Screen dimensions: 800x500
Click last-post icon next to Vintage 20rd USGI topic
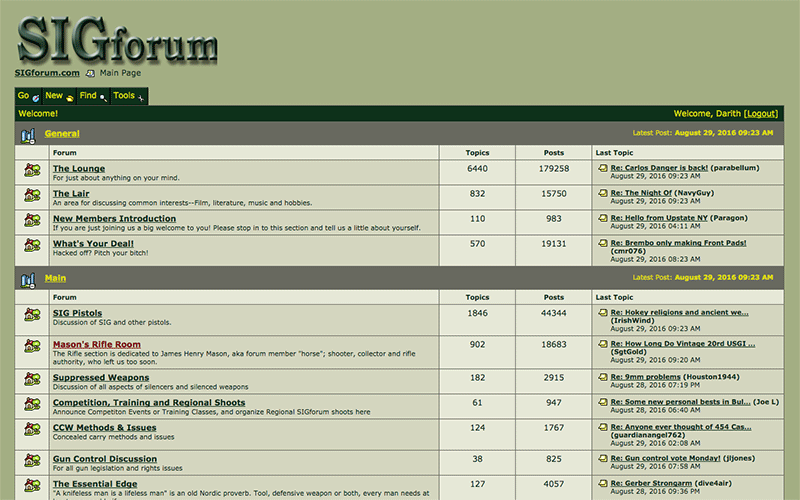(x=603, y=344)
